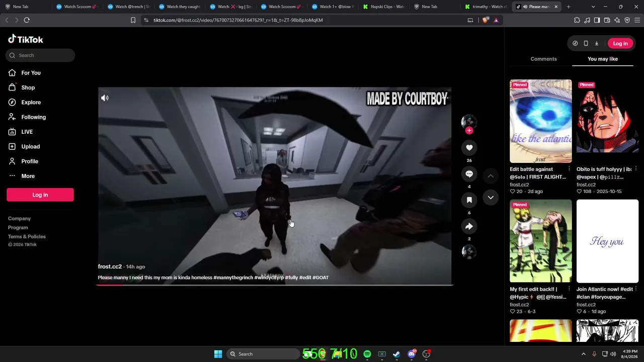The width and height of the screenshot is (644, 362).
Task: Bookmark this page in address bar
Action: pyautogui.click(x=133, y=20)
